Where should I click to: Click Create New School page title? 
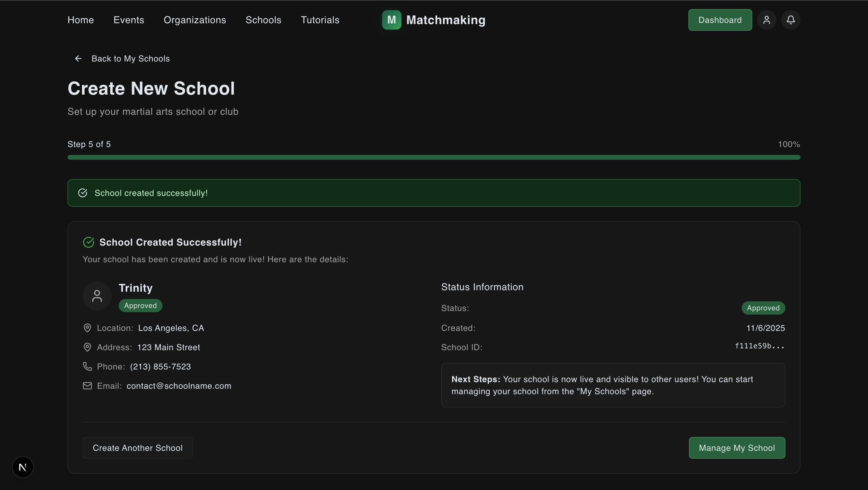click(151, 88)
